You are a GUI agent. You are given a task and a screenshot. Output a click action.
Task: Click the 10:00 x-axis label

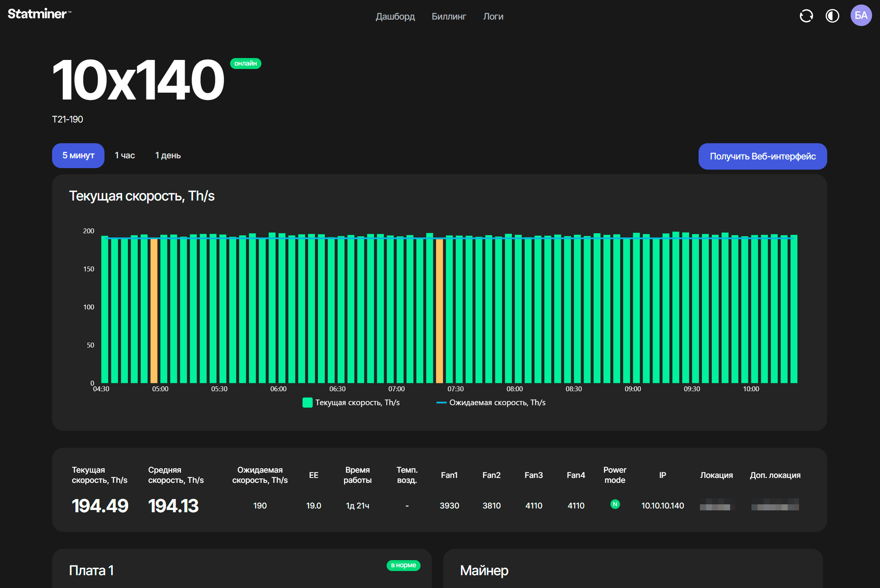751,389
